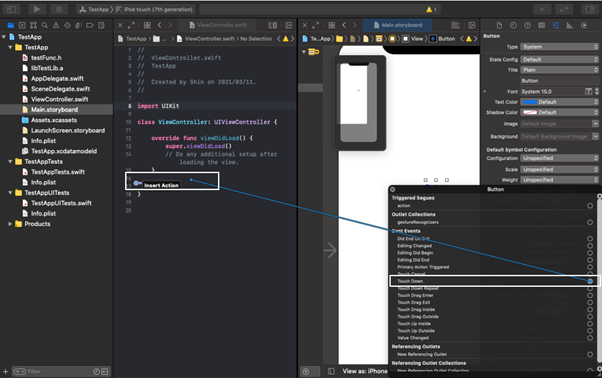Toggle the inspectors panel at the toolbar's right end

point(590,9)
